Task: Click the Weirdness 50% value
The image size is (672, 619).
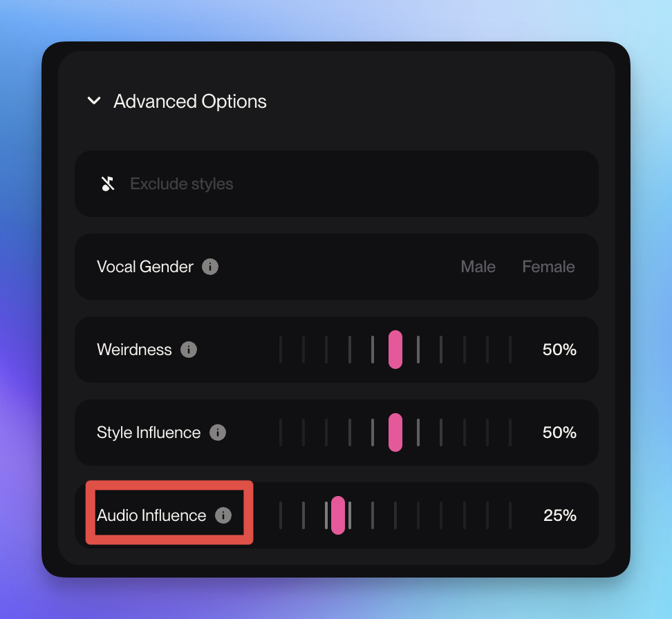Action: click(x=559, y=350)
